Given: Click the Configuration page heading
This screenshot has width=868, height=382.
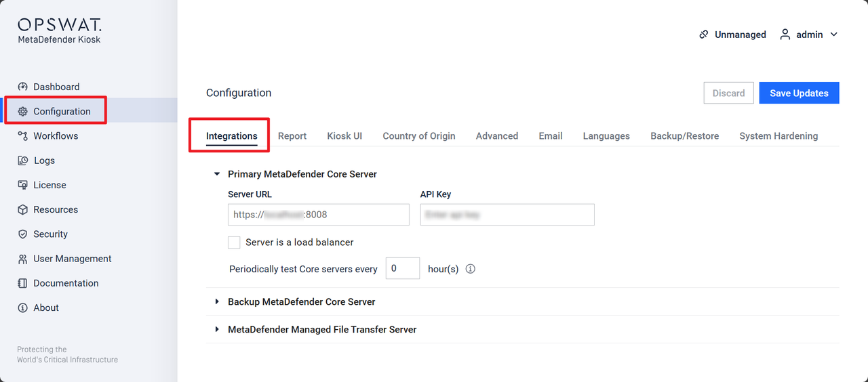Looking at the screenshot, I should [239, 93].
